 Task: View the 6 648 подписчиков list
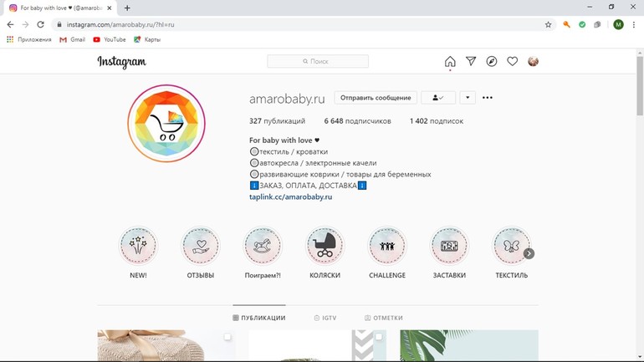click(357, 121)
